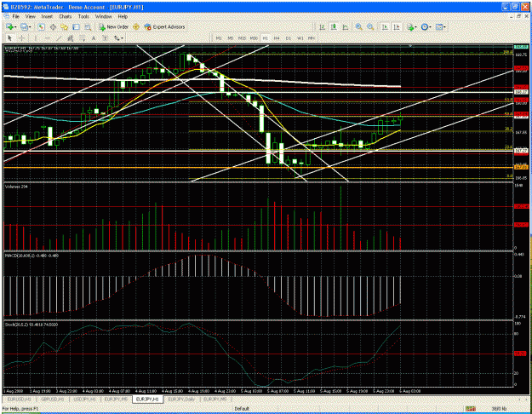Select the Fibonacci retracement tool
Screen dimensions: 532x414
tap(82, 38)
